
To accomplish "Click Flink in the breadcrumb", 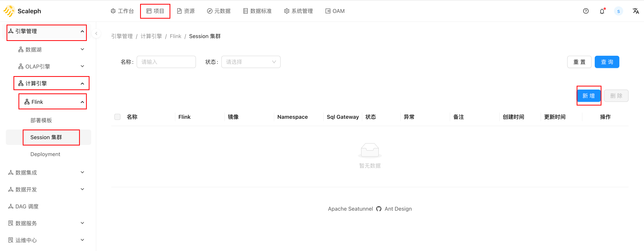I will point(176,36).
